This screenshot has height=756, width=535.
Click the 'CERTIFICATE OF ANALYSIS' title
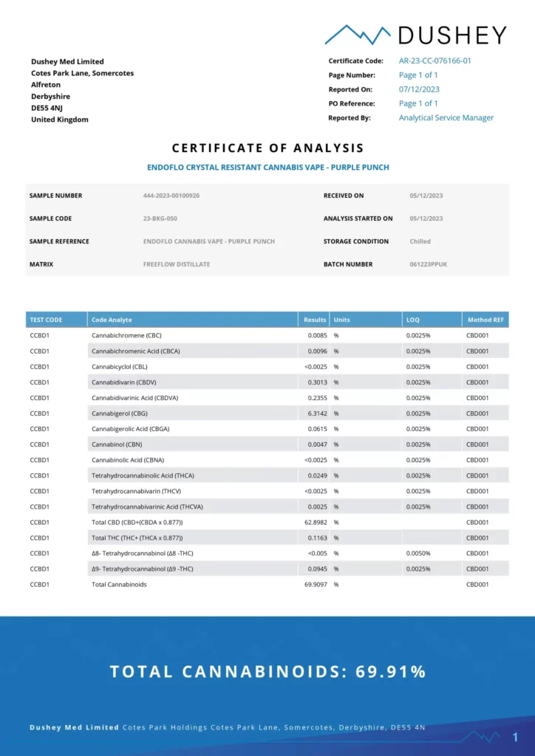[x=267, y=148]
